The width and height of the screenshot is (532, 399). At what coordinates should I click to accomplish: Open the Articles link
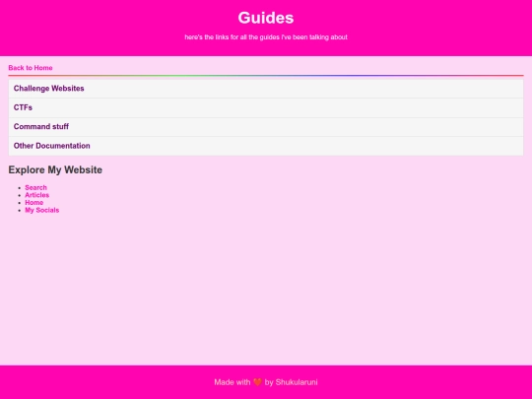click(37, 195)
